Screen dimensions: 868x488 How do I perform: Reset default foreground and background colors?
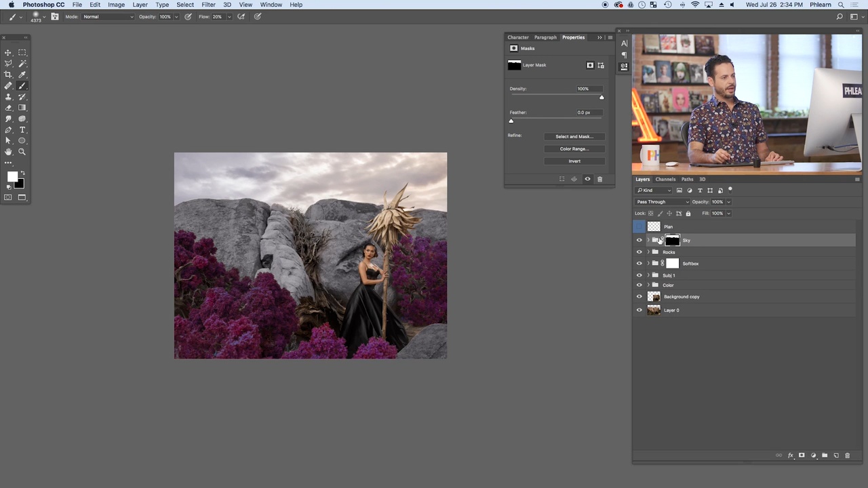(x=8, y=186)
